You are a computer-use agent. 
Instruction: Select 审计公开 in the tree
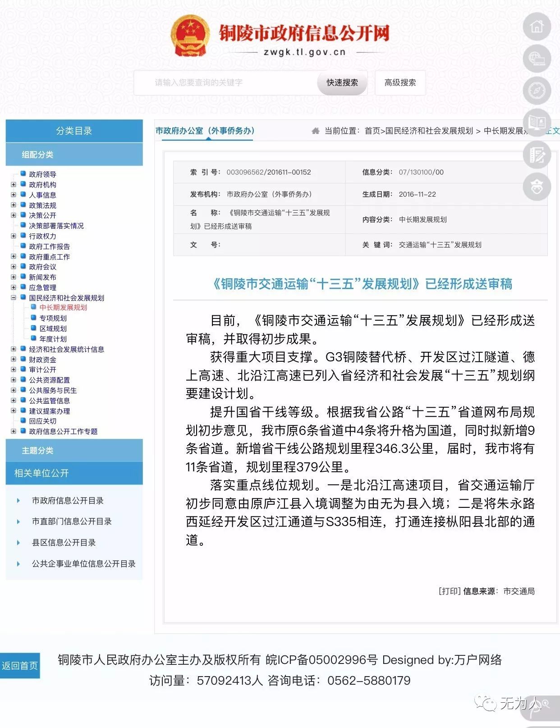click(x=42, y=370)
